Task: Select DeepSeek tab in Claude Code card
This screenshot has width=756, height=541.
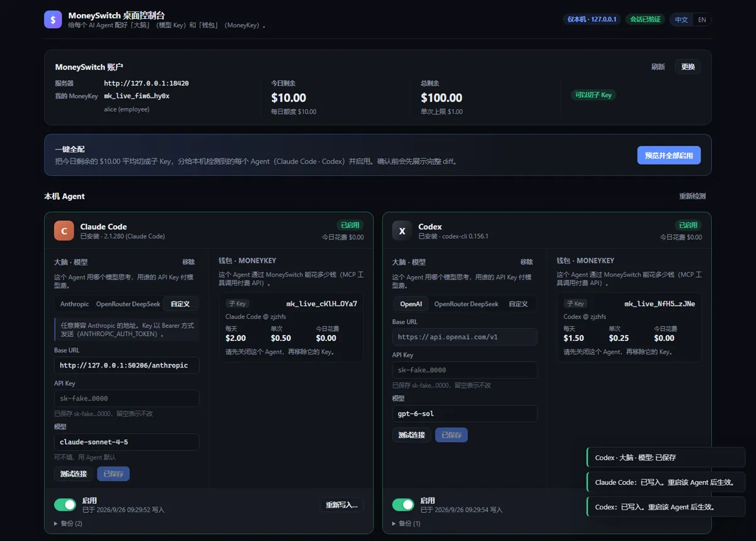Action: 146,304
